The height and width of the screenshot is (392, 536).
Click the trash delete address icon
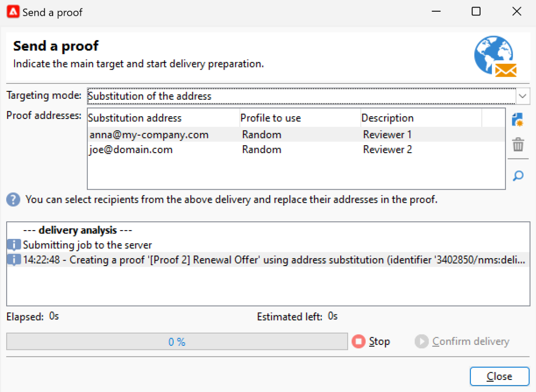coord(518,146)
